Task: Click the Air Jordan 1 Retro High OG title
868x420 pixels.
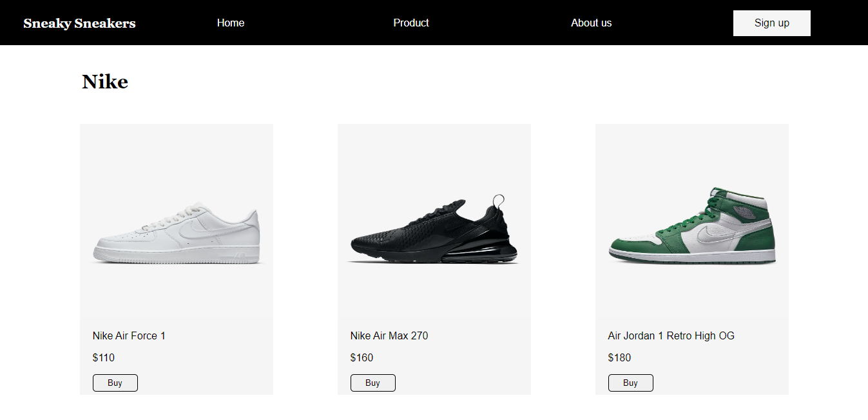Action: 671,335
